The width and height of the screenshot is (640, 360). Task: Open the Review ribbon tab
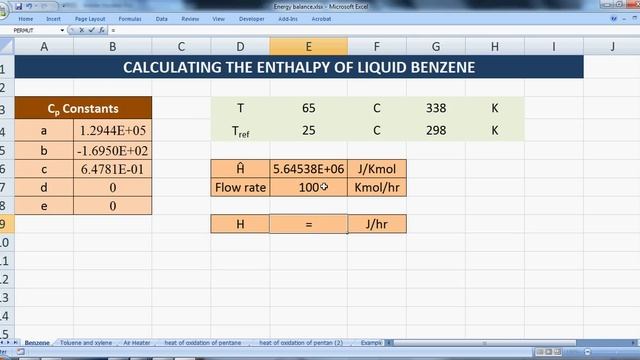point(190,19)
